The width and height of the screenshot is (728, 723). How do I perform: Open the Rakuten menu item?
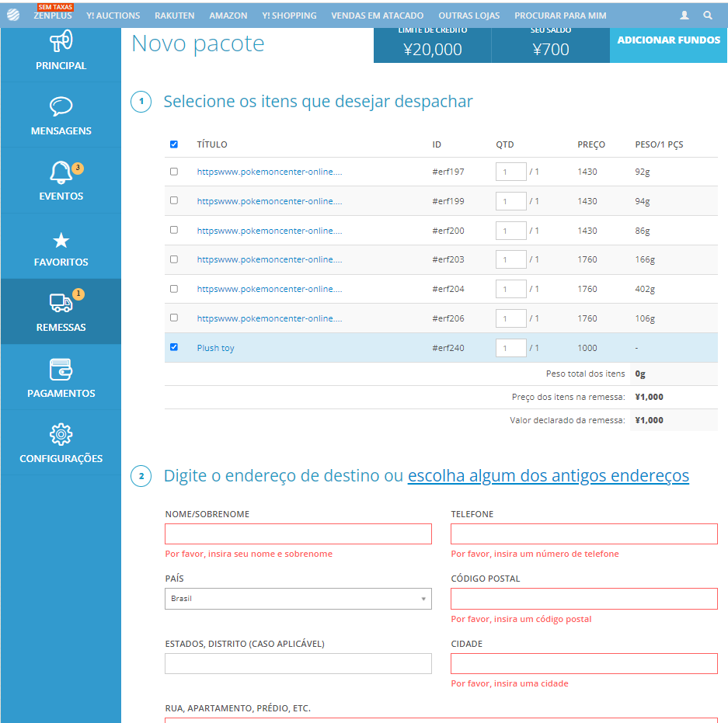click(175, 16)
